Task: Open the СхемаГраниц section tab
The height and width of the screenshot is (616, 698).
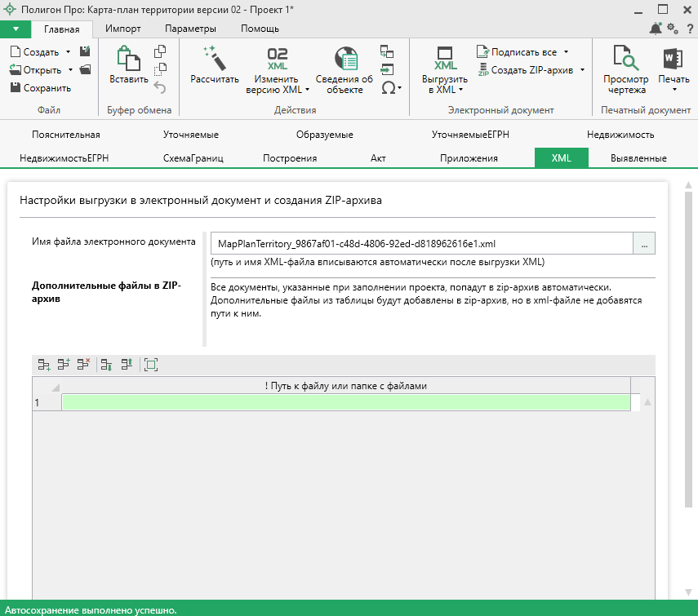Action: 193,158
